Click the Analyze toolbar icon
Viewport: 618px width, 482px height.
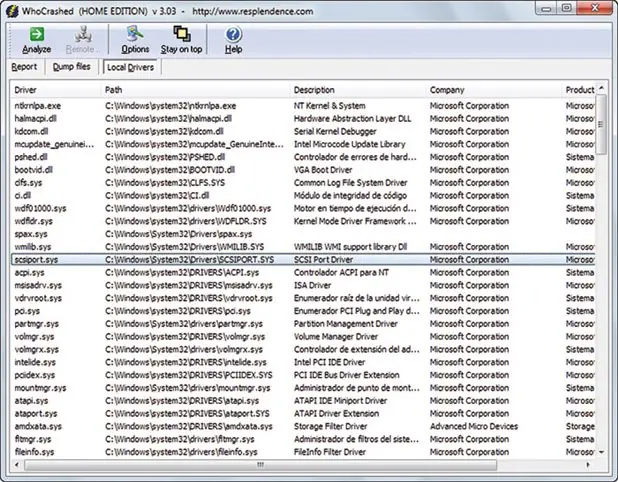[37, 34]
